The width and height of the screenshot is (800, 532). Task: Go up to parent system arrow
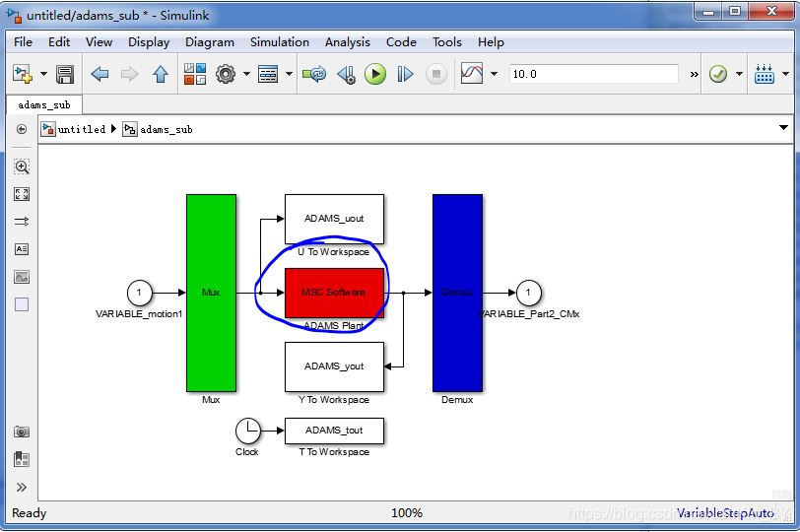[x=161, y=74]
